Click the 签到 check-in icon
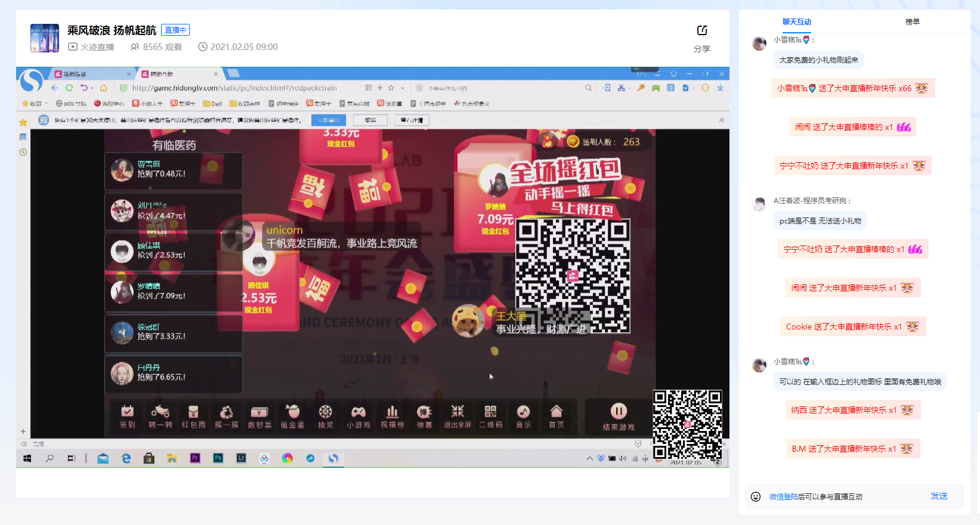 tap(128, 417)
